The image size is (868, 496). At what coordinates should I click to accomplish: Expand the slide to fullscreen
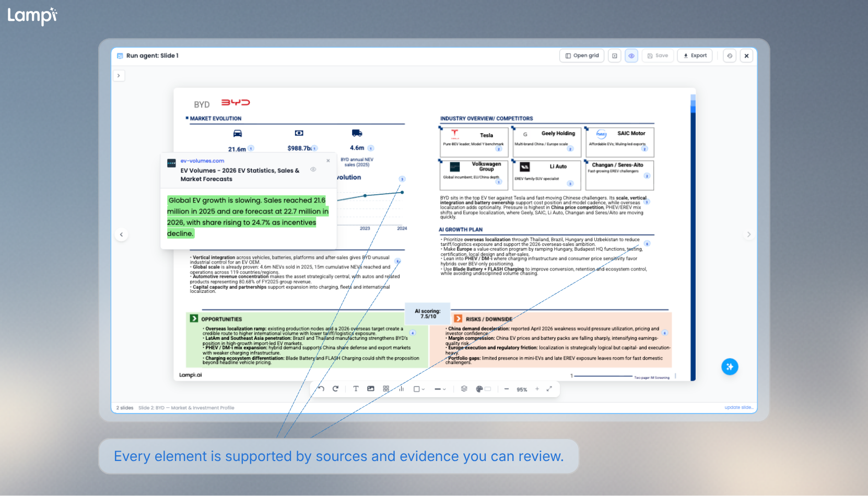click(549, 389)
